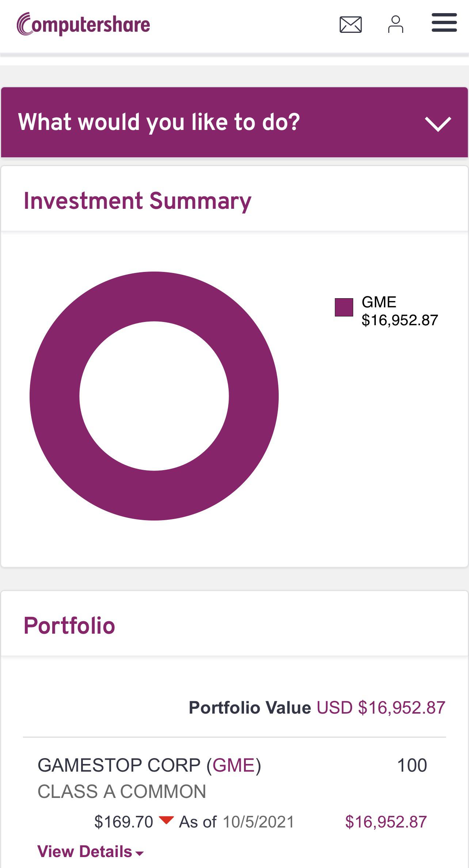Expand View Details for GameStop
Viewport: 469px width, 868px height.
pos(85,852)
